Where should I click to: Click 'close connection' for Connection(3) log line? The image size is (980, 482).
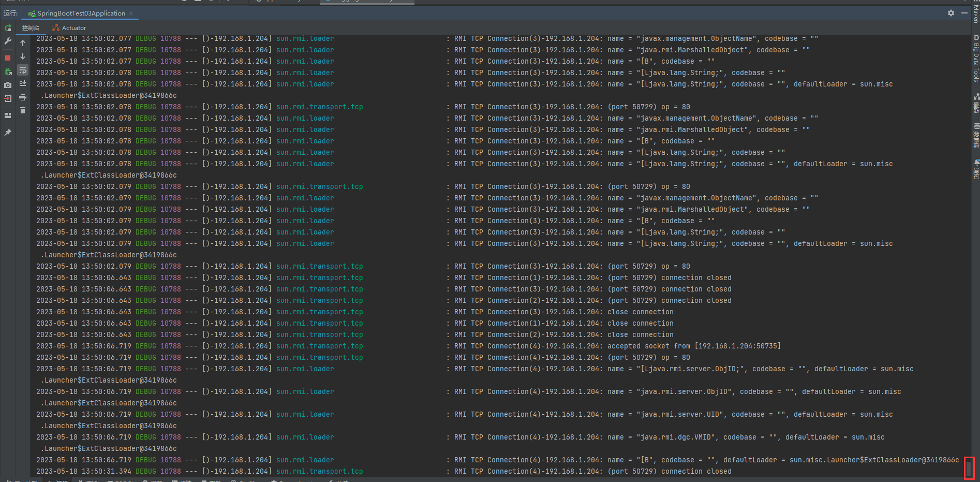point(640,312)
